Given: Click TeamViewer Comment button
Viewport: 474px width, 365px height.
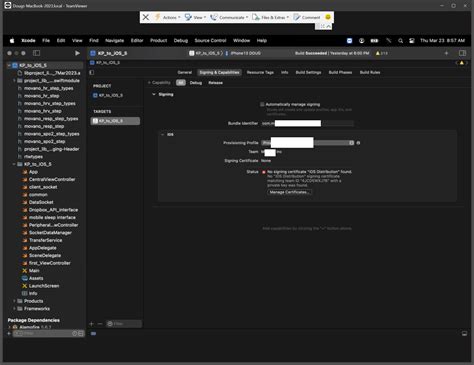Looking at the screenshot, I should click(x=307, y=17).
